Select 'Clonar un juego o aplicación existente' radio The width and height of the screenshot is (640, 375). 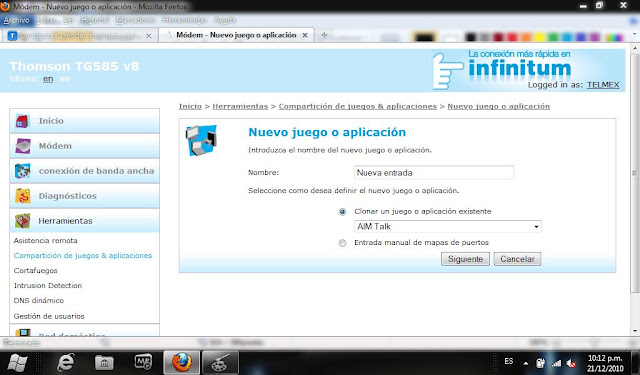tap(342, 212)
